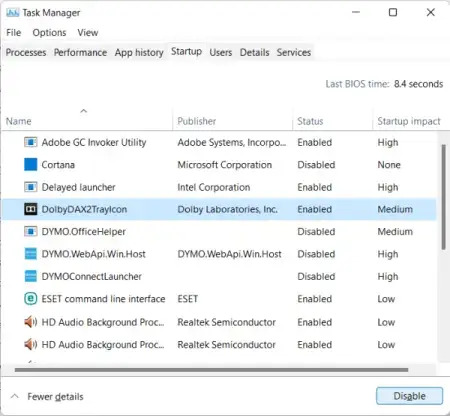Open the File menu
This screenshot has height=416, width=450.
pos(14,33)
